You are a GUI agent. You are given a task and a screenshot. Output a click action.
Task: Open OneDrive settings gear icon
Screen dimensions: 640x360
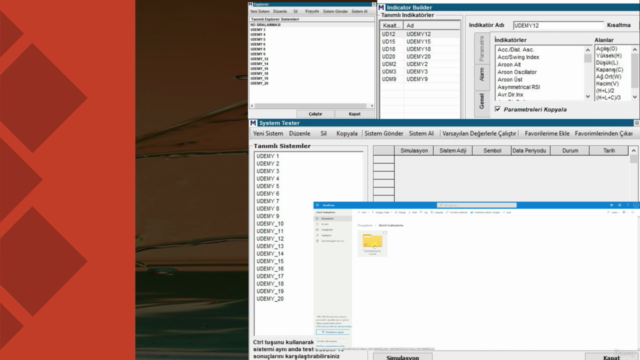point(620,205)
